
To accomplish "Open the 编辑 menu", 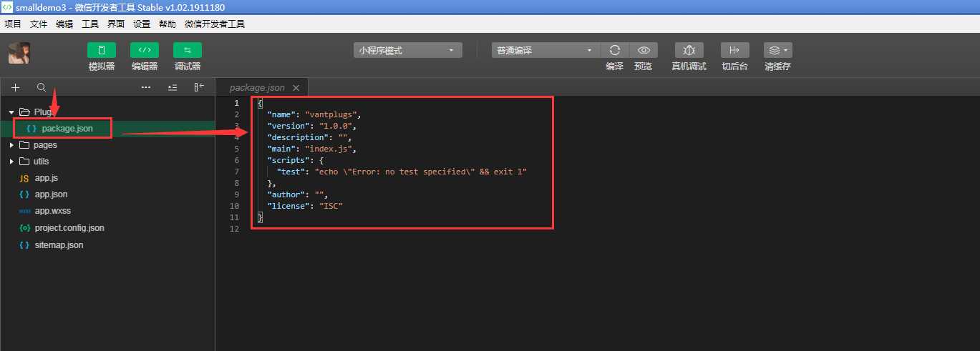I will 64,24.
